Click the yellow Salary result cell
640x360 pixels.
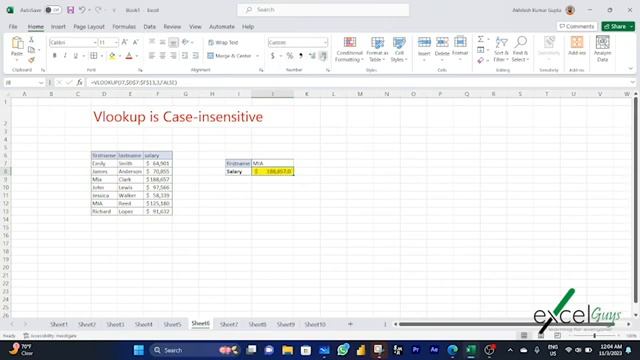[273, 171]
